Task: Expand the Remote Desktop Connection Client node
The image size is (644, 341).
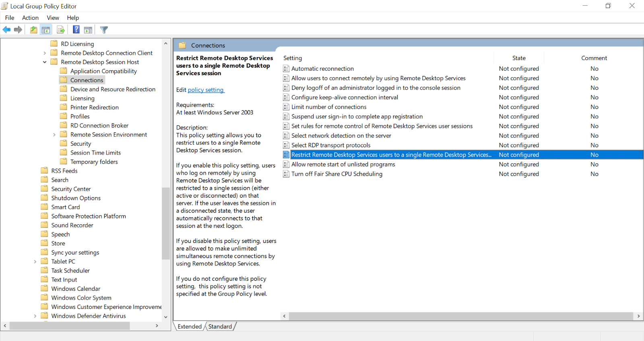Action: [45, 53]
